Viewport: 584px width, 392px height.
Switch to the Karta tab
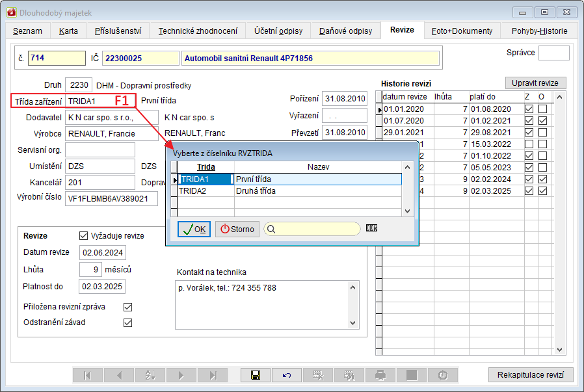[68, 31]
